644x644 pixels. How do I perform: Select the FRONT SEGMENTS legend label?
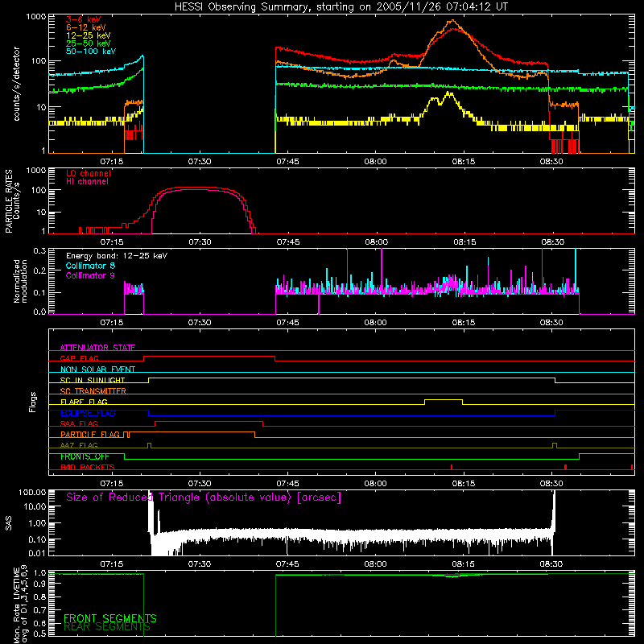tap(110, 618)
